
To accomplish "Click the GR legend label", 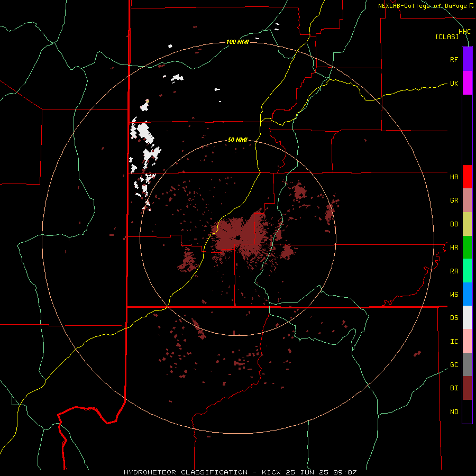I will coord(454,200).
